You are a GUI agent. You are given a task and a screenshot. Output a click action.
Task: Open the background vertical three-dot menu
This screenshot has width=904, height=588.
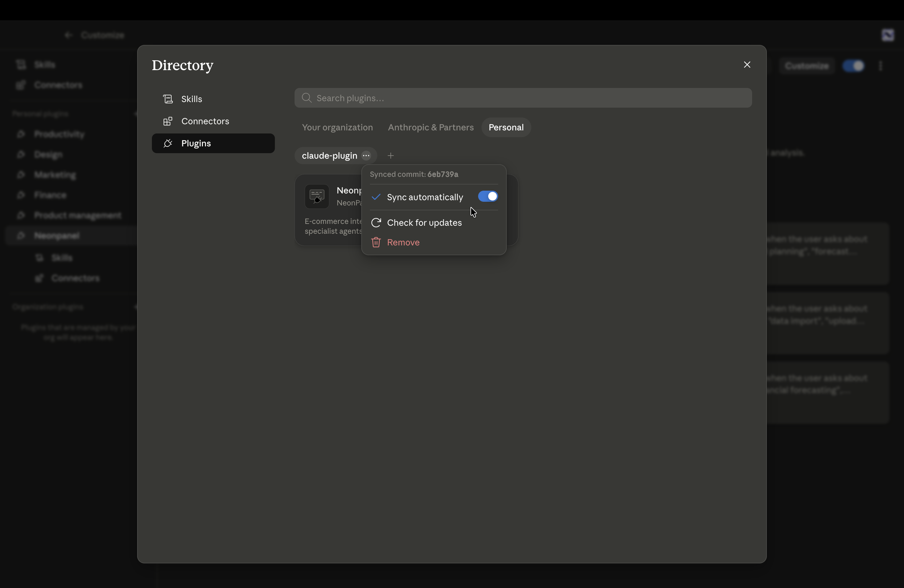(x=880, y=66)
